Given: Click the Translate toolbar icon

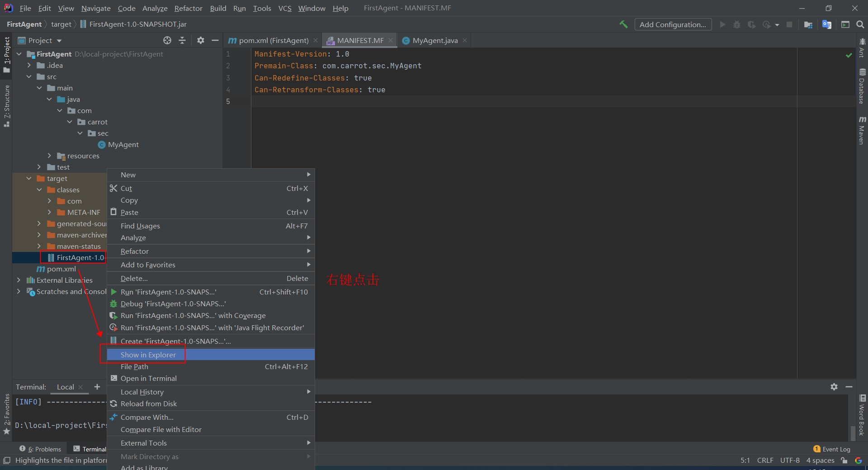Looking at the screenshot, I should pos(827,24).
